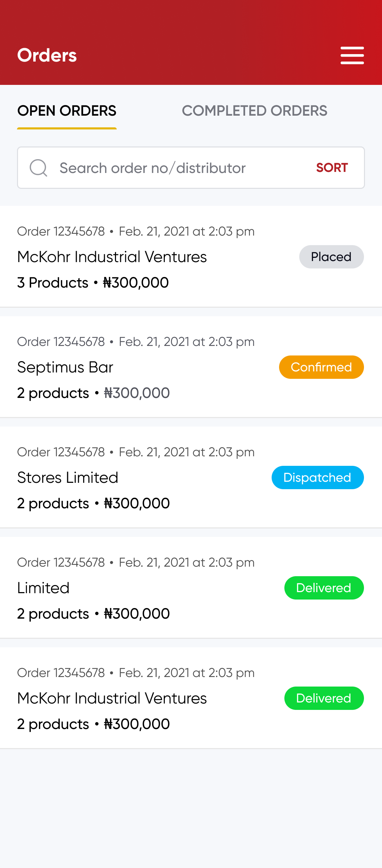Screen dimensions: 382x868
Task: Click the 3 Products ₦300,000 summary line
Action: (x=93, y=283)
